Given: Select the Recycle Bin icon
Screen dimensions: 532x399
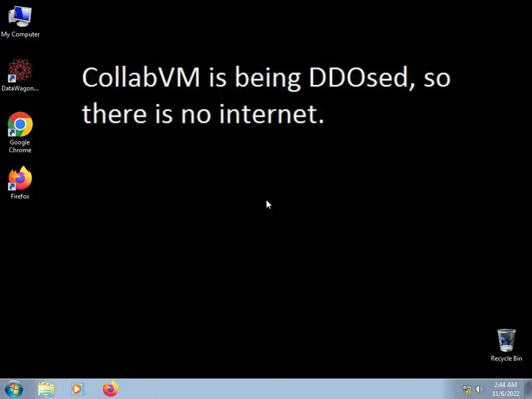Looking at the screenshot, I should coord(506,345).
